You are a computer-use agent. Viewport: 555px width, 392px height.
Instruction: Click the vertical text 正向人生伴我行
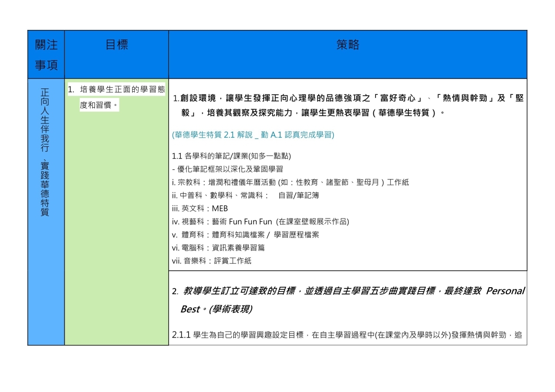45,121
